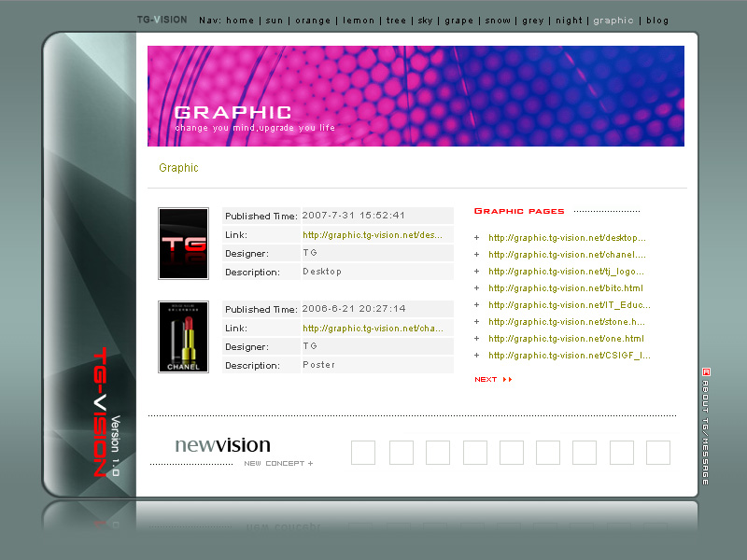The width and height of the screenshot is (747, 560).
Task: Click the Graphic Pages heading
Action: pyautogui.click(x=519, y=211)
